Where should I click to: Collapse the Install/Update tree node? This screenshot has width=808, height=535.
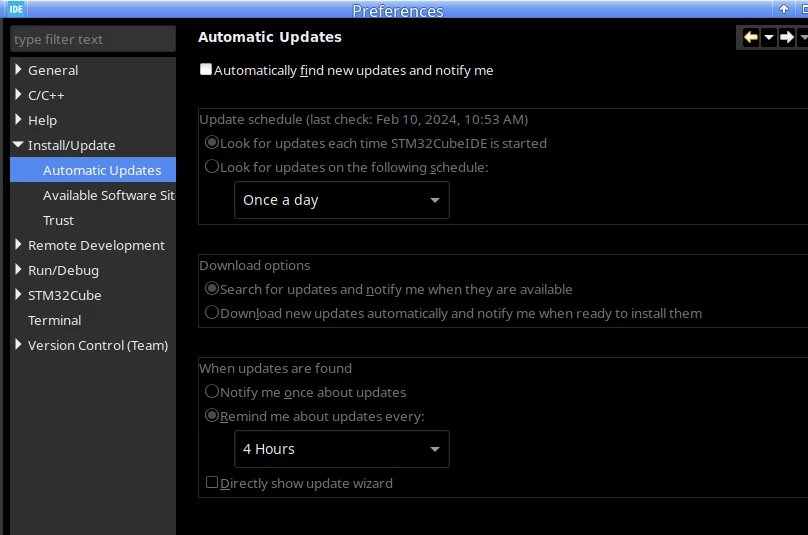point(18,145)
